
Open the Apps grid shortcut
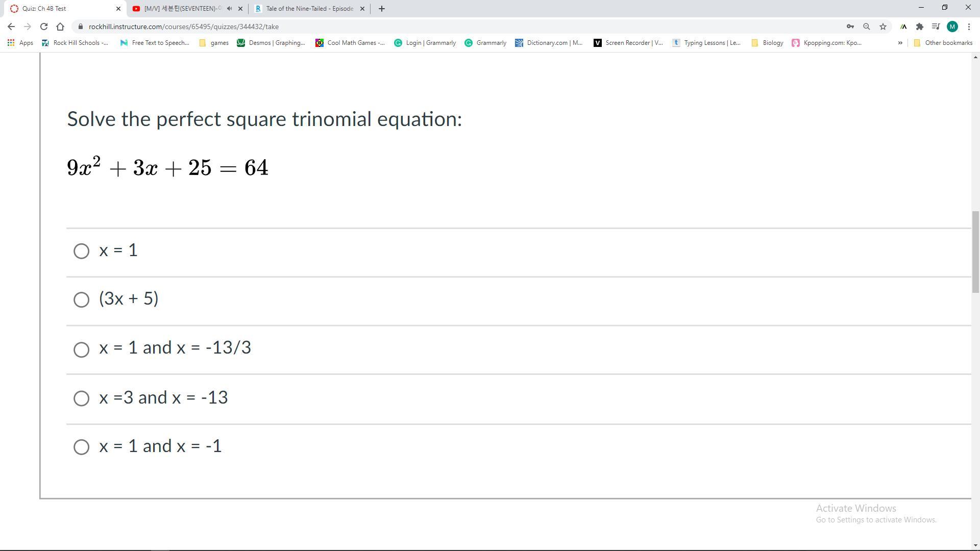(x=20, y=43)
